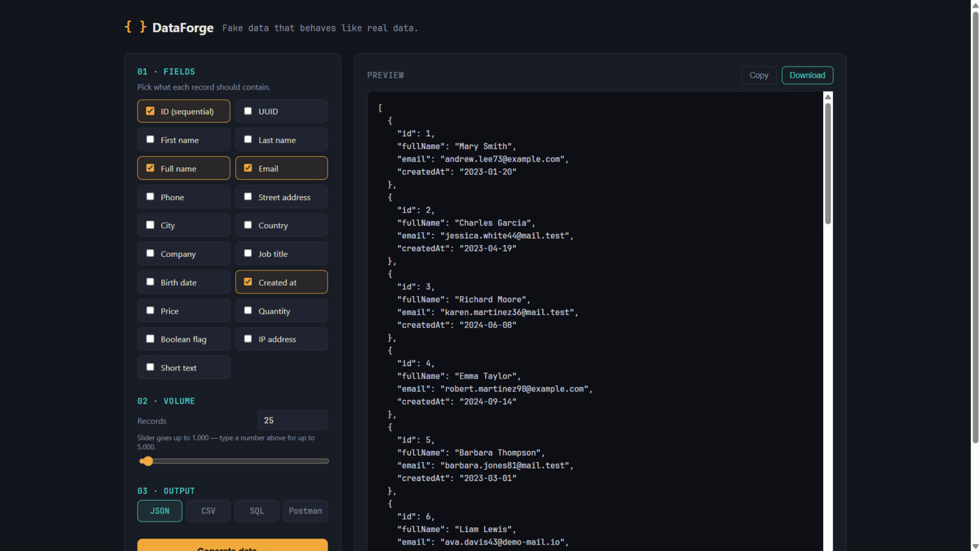Select the JSON output format
Viewport: 980px width, 551px height.
(160, 511)
